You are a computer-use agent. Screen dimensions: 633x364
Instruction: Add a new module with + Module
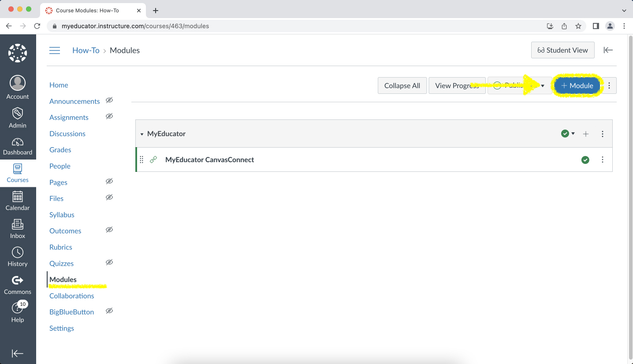point(577,85)
